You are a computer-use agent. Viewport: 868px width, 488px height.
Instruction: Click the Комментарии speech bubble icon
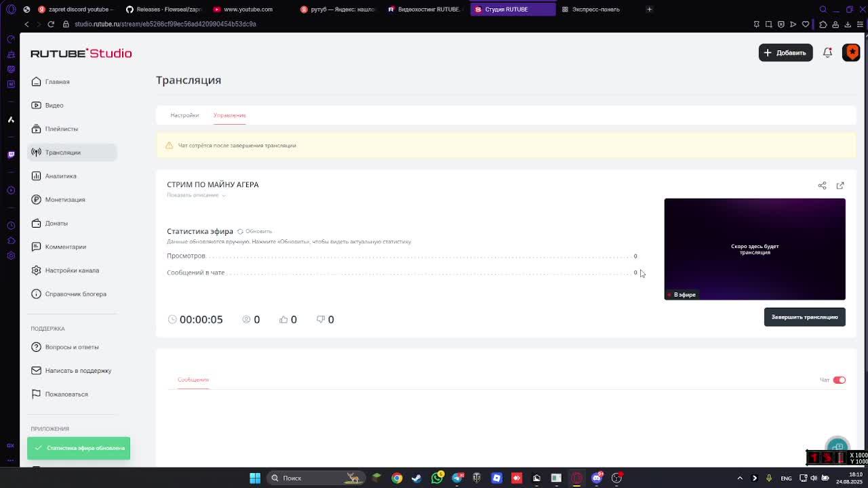pyautogui.click(x=36, y=247)
